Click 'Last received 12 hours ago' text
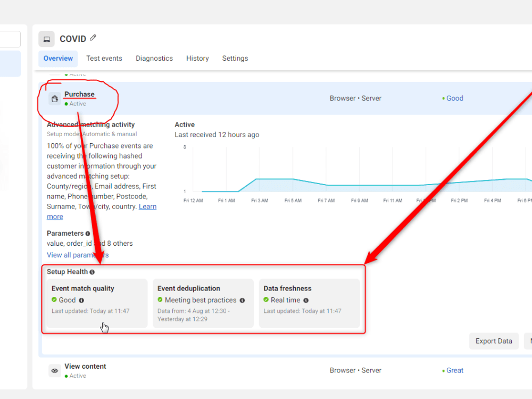 (217, 135)
